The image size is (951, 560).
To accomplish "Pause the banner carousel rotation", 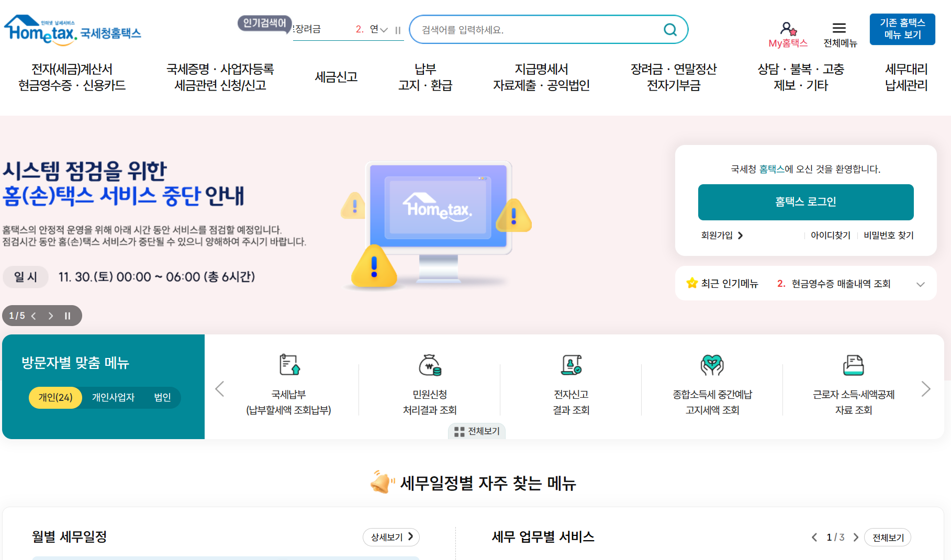I will pos(67,316).
